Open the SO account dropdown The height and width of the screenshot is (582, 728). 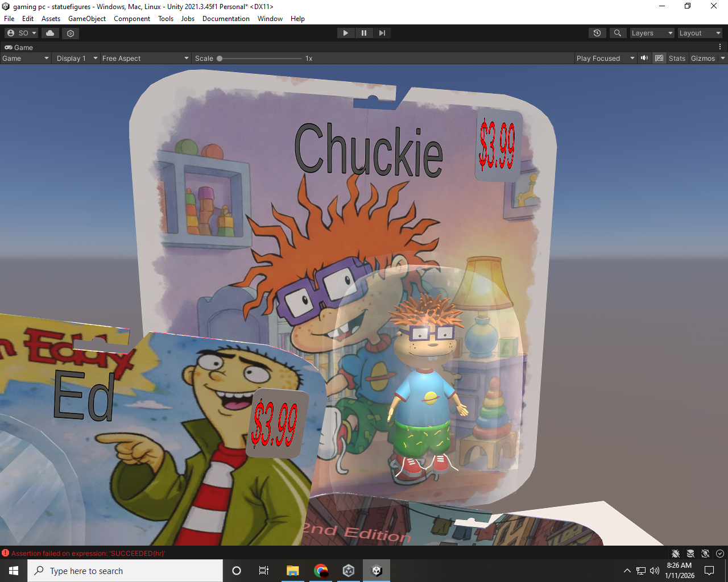[x=22, y=33]
